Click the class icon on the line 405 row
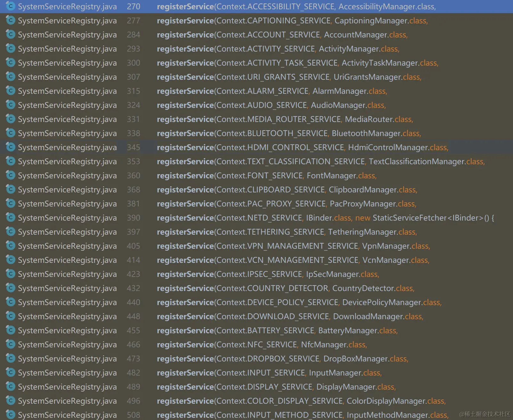This screenshot has height=420, width=513. [x=11, y=246]
